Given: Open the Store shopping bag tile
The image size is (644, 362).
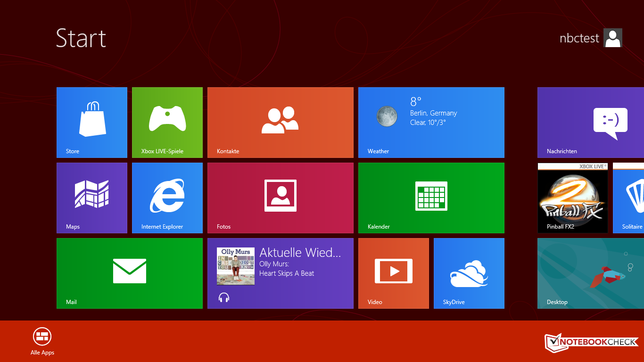Looking at the screenshot, I should 92,122.
